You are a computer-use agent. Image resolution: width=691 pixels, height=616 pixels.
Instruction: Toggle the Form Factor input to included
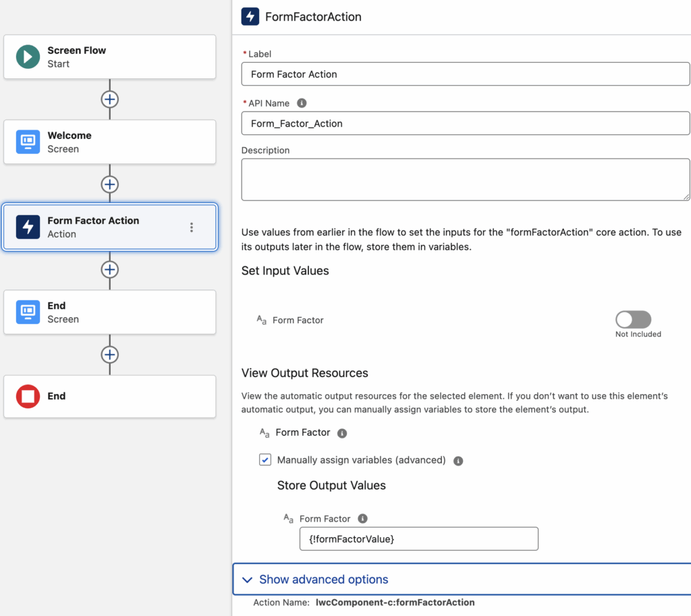click(x=633, y=320)
